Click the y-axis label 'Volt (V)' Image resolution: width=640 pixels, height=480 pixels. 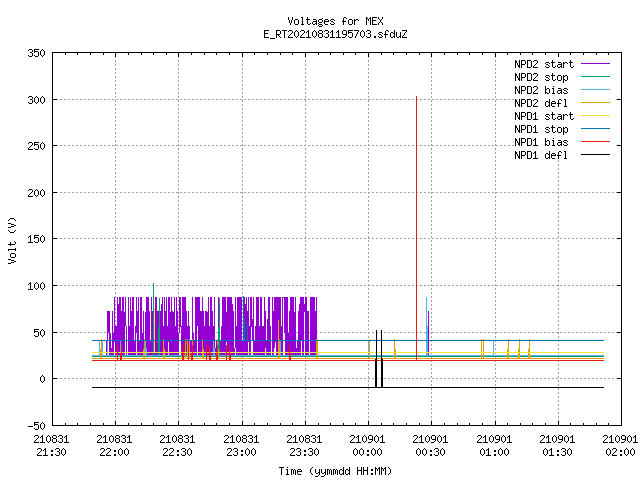[13, 240]
